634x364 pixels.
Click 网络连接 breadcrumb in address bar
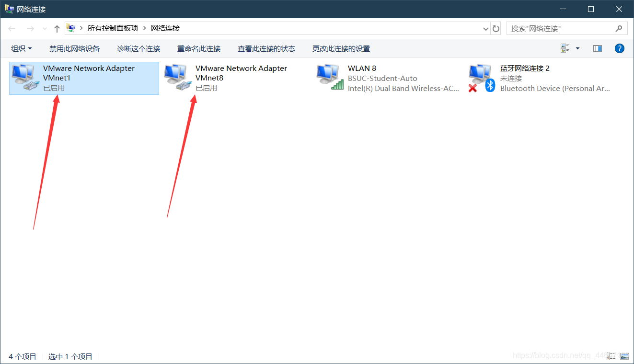[165, 28]
